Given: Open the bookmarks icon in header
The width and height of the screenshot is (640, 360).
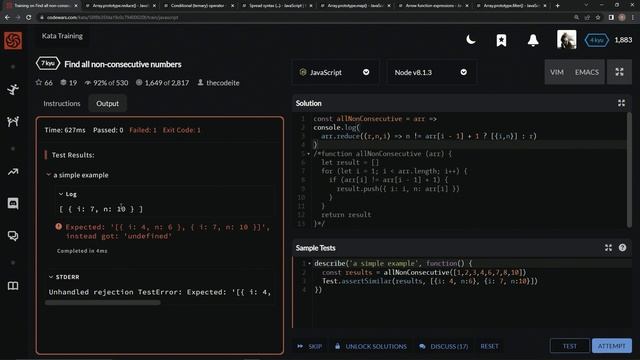Looking at the screenshot, I should point(502,40).
